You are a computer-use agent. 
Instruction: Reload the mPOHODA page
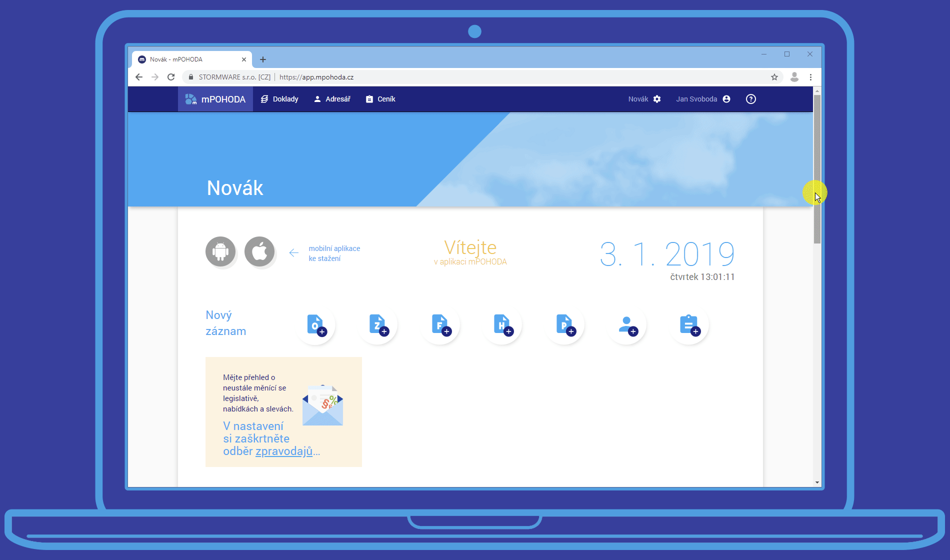coord(171,77)
